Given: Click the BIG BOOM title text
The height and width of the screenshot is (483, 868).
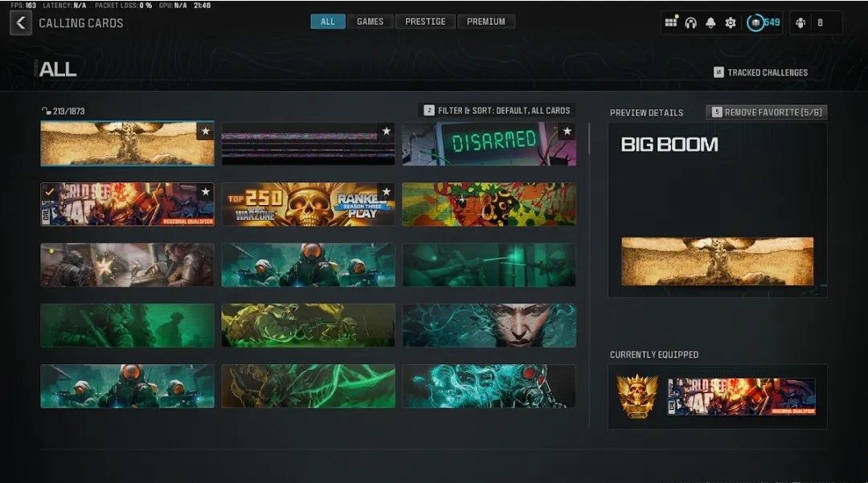Looking at the screenshot, I should coord(669,145).
